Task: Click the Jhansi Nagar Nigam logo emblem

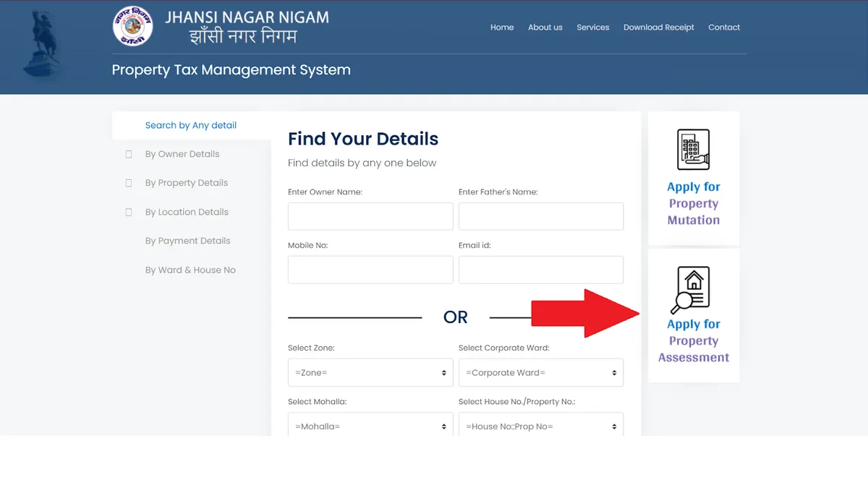Action: [x=133, y=27]
